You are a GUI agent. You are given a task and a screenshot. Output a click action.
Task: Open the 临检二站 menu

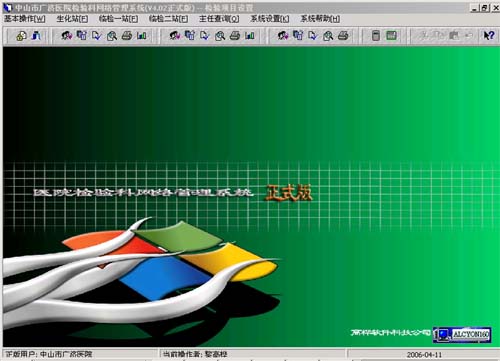click(168, 19)
